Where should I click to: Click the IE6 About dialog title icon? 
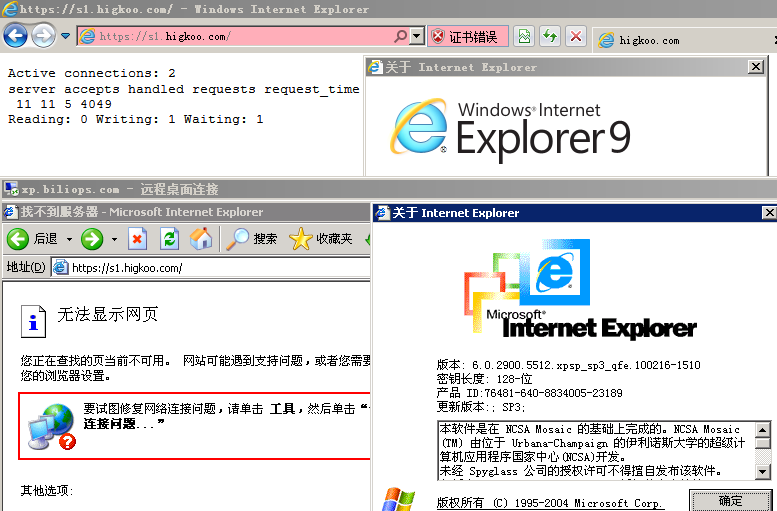click(382, 213)
